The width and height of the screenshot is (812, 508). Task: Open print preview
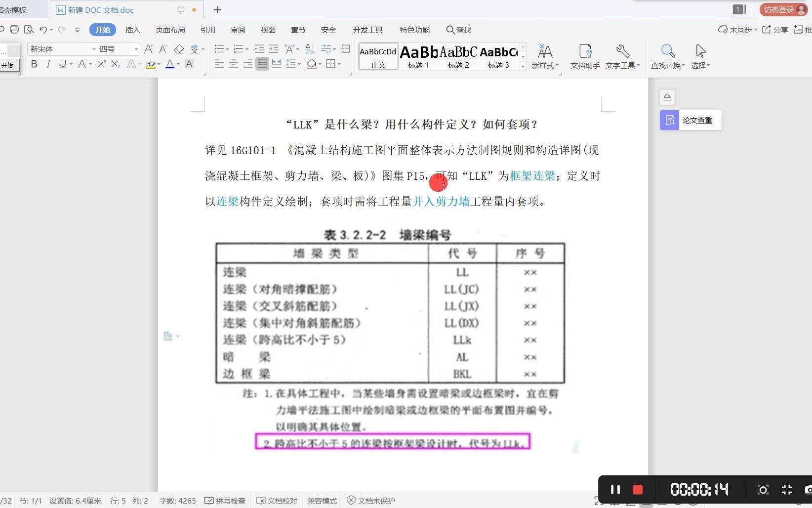[29, 30]
